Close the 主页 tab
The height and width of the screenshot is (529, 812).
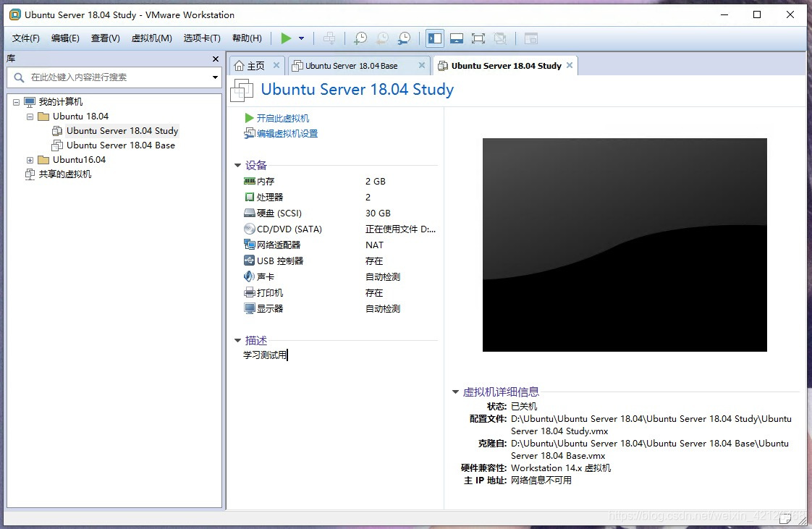coord(276,65)
